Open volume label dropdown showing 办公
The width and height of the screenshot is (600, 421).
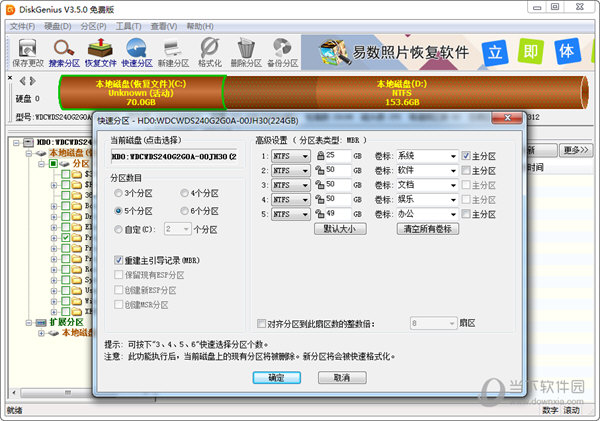[x=453, y=214]
